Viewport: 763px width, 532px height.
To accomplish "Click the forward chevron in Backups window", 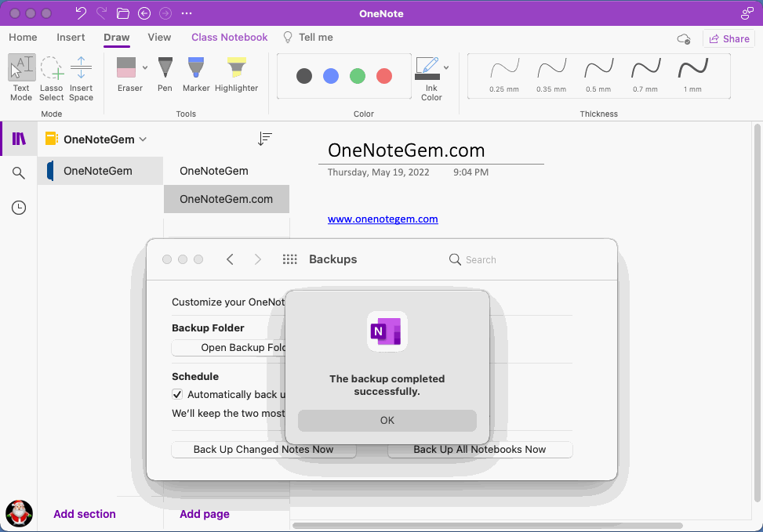I will coord(258,259).
